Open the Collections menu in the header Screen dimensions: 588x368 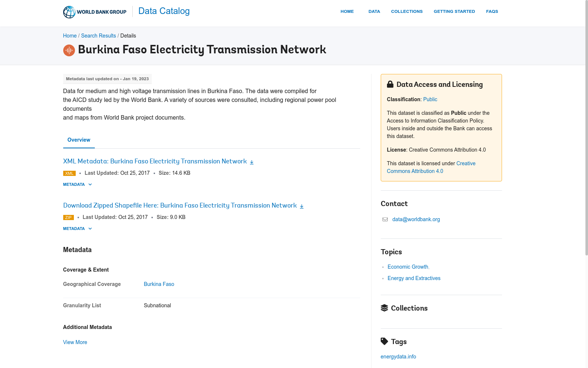407,11
